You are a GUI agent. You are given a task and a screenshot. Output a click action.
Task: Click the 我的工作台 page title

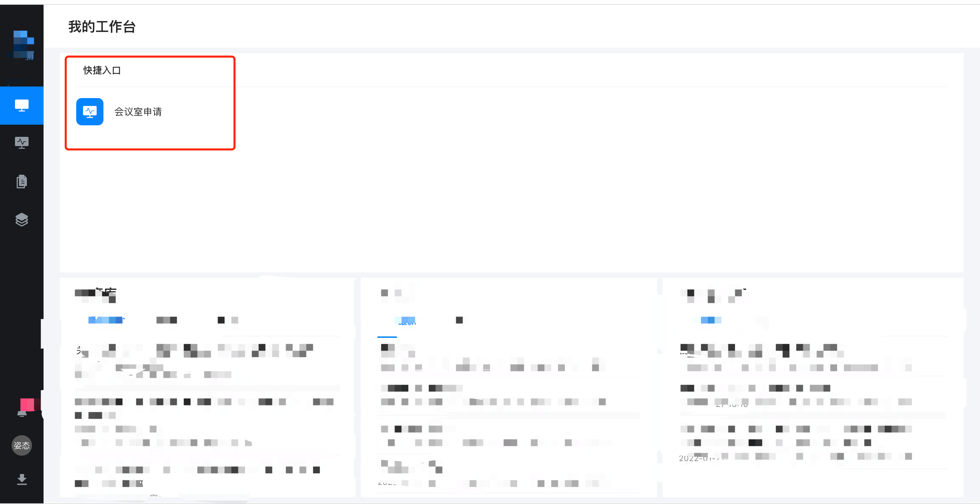click(102, 27)
